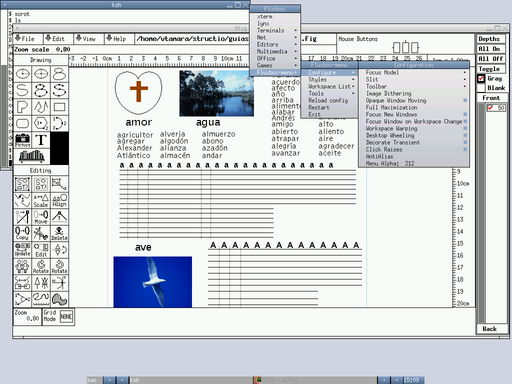Image resolution: width=512 pixels, height=384 pixels.
Task: Launch xterm from Fluxbox menu
Action: (x=275, y=16)
